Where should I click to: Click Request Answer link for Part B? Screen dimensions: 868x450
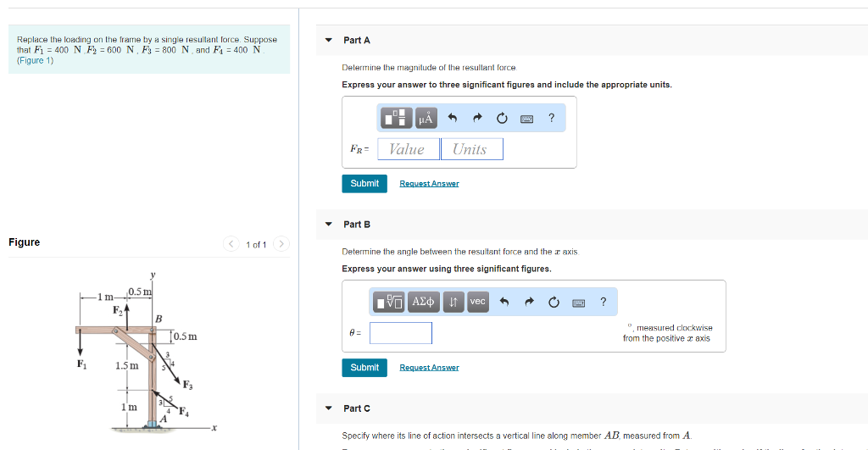(429, 368)
